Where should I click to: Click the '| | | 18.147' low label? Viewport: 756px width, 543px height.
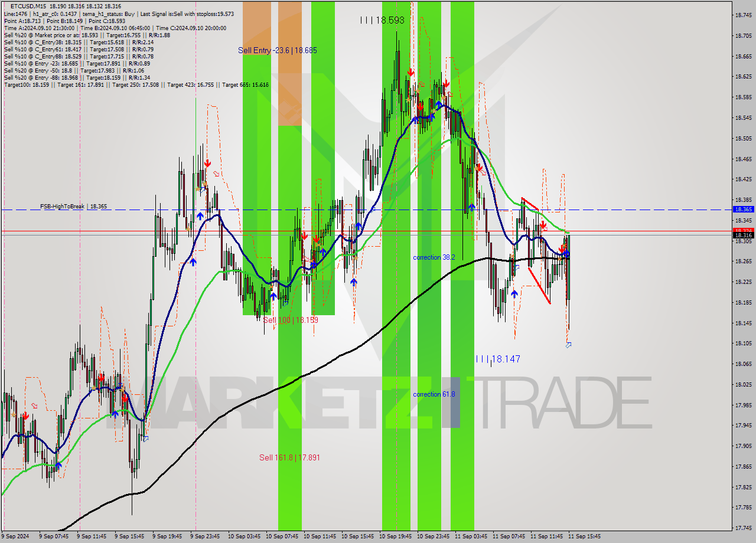(498, 359)
